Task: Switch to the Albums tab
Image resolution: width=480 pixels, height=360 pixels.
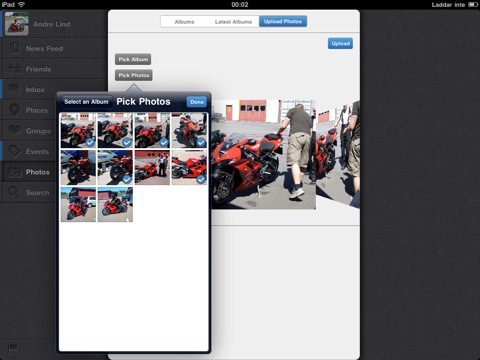Action: [184, 22]
